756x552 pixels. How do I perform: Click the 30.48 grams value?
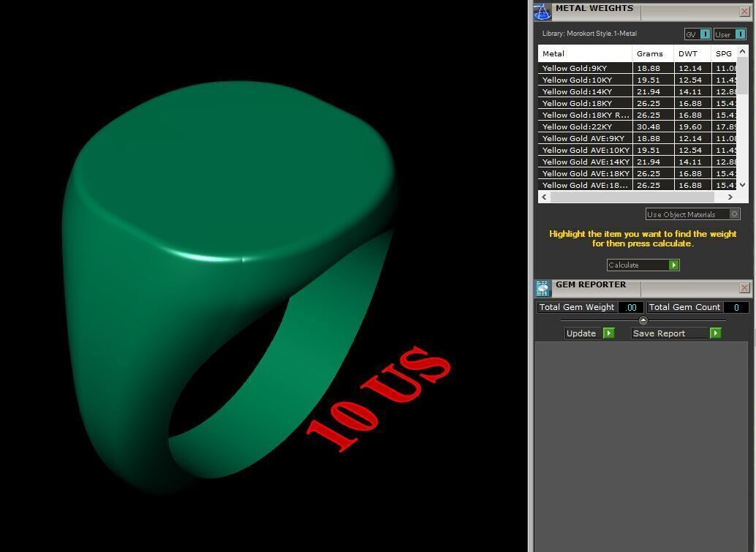click(649, 126)
